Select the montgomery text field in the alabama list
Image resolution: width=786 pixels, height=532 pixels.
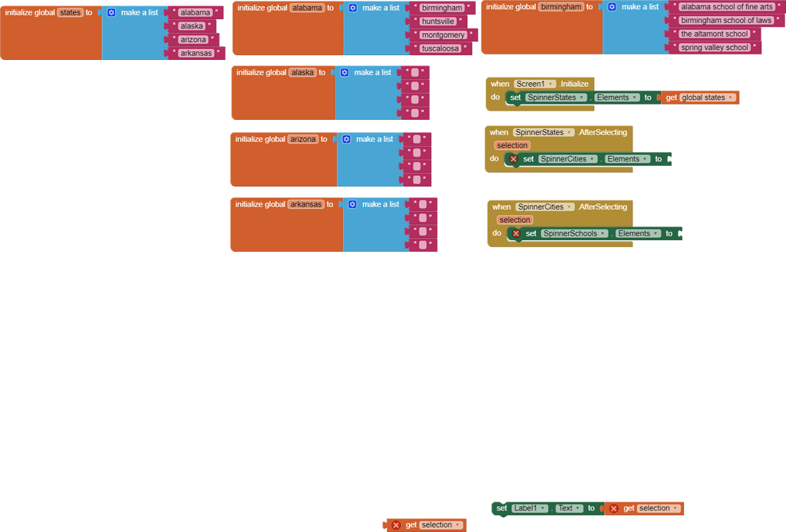(x=443, y=35)
